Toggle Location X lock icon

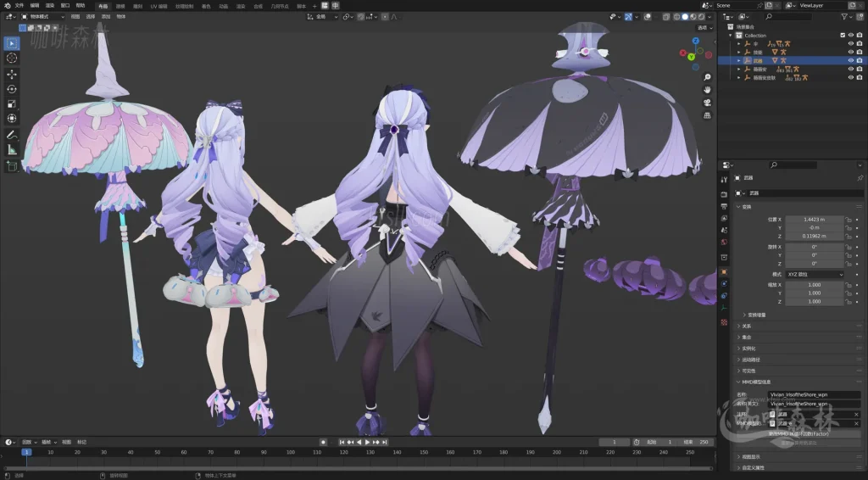click(x=848, y=220)
